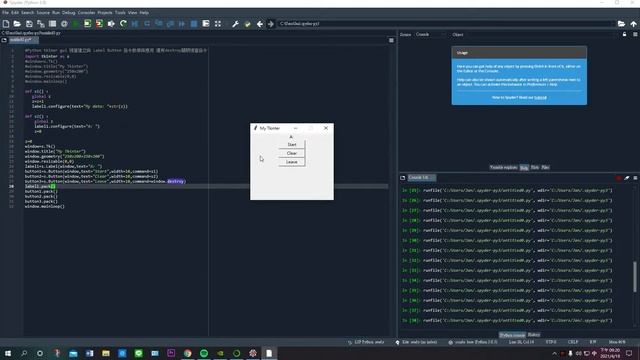Create a new file from toolbar

[x=6, y=24]
